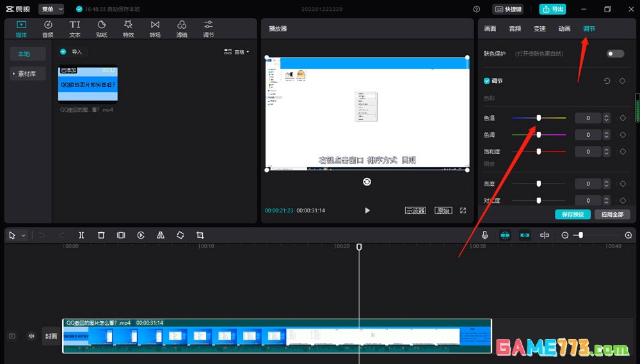This screenshot has width=640, height=364.
Task: Switch to the 变速 speed tab
Action: coord(540,29)
